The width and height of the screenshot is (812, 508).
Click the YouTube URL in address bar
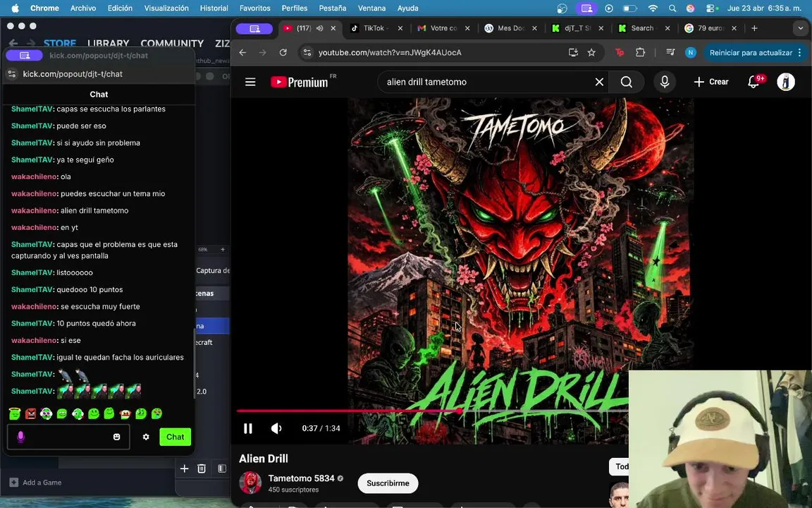[x=390, y=52]
